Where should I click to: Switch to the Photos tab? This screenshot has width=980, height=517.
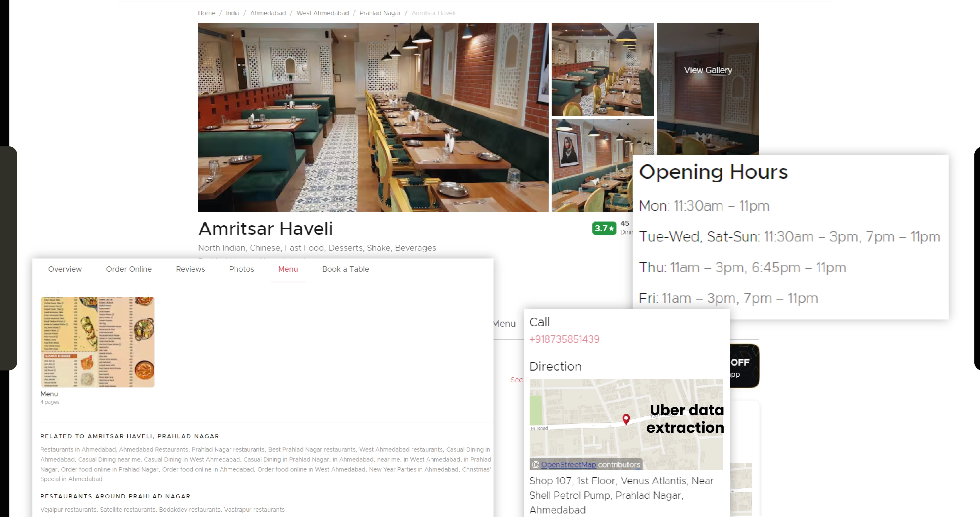tap(241, 269)
